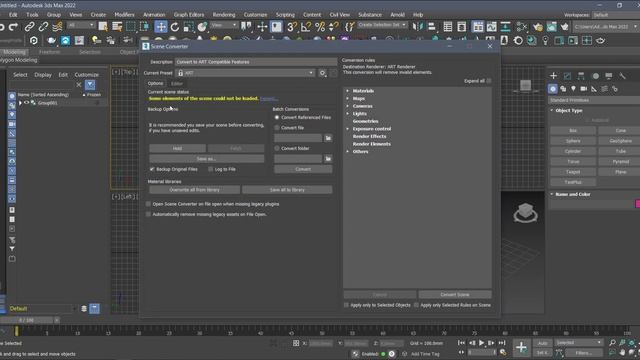Toggle Apply only Selected Rules on Scene checkbox

tap(416, 305)
